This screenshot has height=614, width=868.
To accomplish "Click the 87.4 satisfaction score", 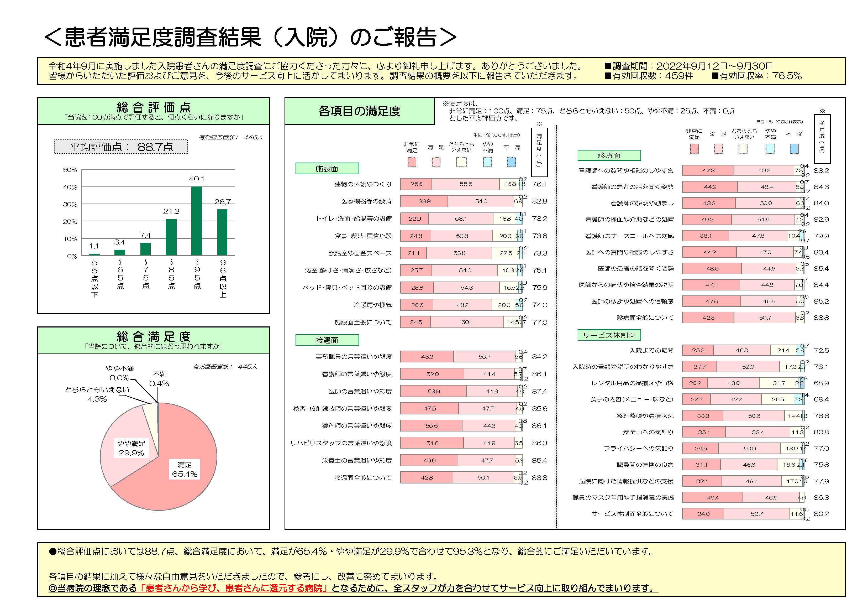I will click(x=539, y=391).
